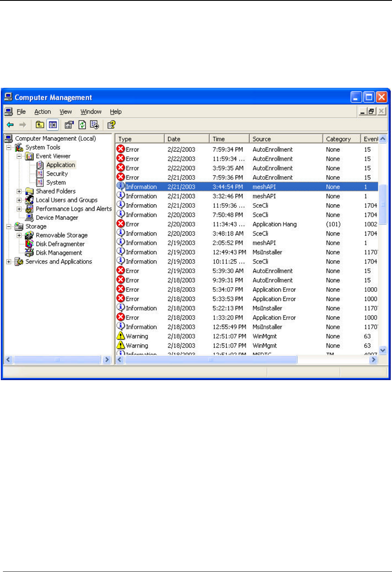The width and height of the screenshot is (392, 572).
Task: Click event list vertical scrollbar down arrow
Action: (x=383, y=351)
